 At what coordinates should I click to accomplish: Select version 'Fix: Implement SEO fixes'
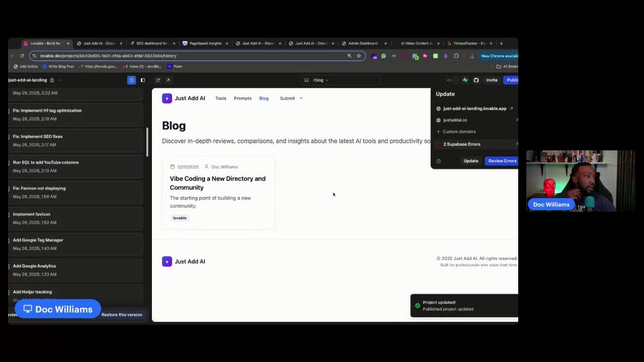tap(75, 140)
